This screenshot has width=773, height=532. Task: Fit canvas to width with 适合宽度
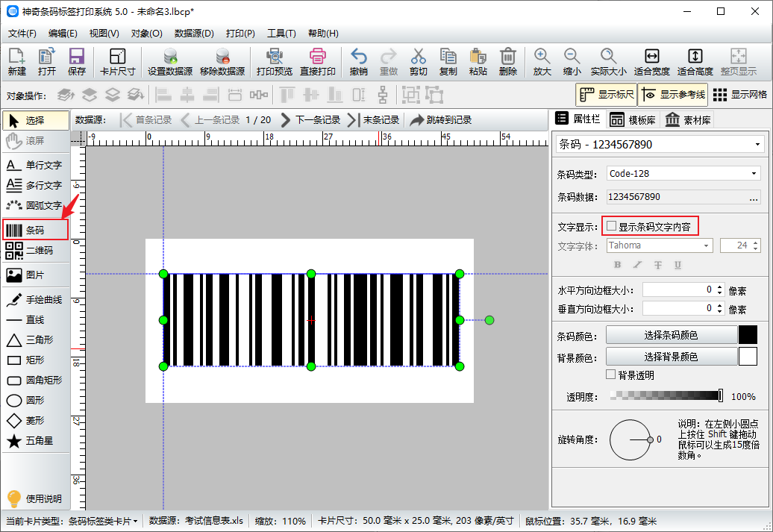[651, 62]
